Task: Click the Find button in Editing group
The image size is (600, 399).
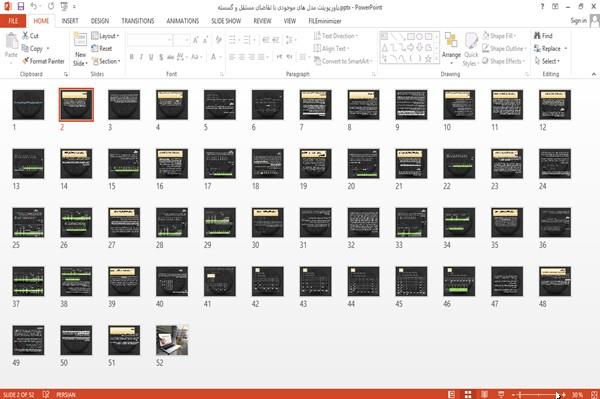Action: [x=543, y=36]
